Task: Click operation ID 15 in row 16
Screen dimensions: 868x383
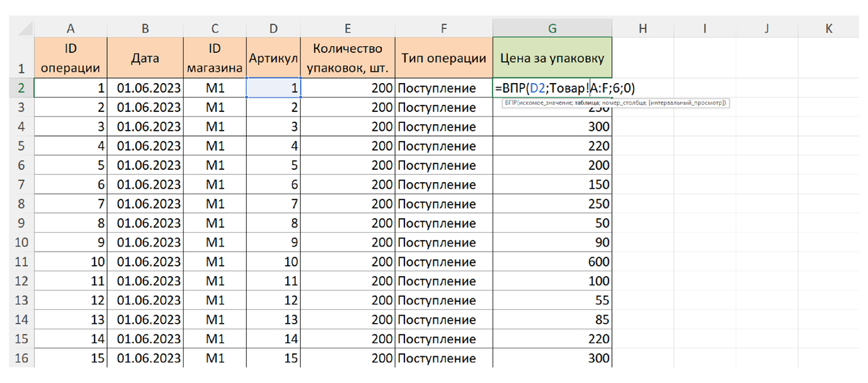Action: click(x=71, y=358)
